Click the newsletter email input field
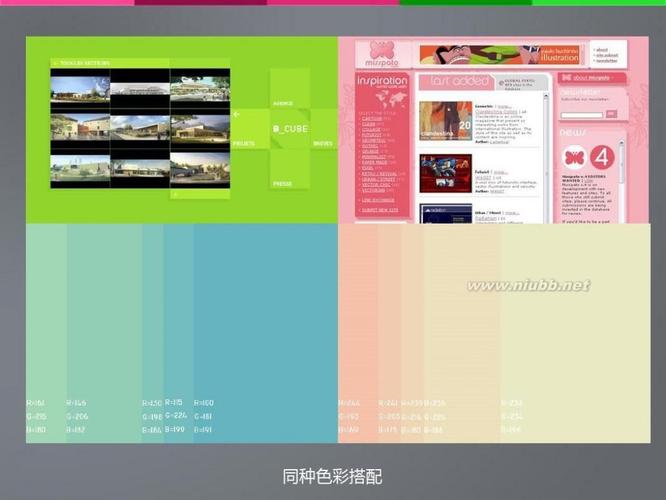This screenshot has height=500, width=666. tap(581, 115)
